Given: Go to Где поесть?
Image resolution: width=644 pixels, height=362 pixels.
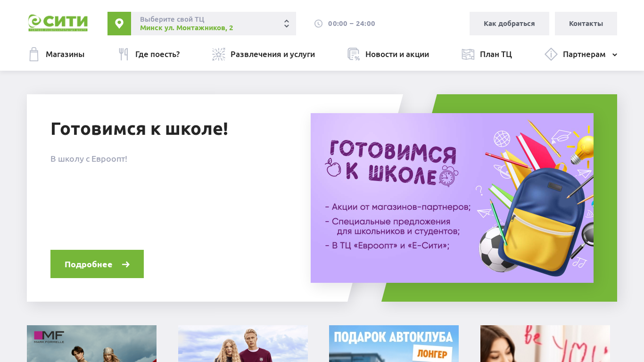Looking at the screenshot, I should (x=157, y=54).
